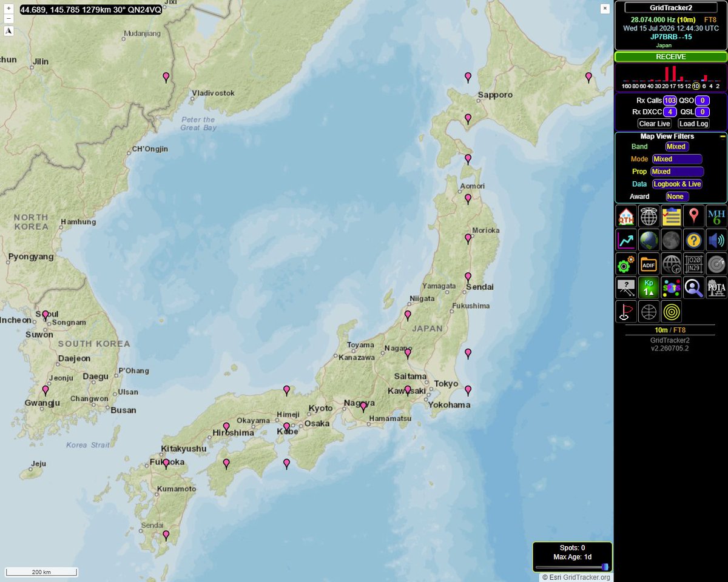This screenshot has height=582, width=728.
Task: Click the 10m / FT8 status label
Action: [x=670, y=330]
